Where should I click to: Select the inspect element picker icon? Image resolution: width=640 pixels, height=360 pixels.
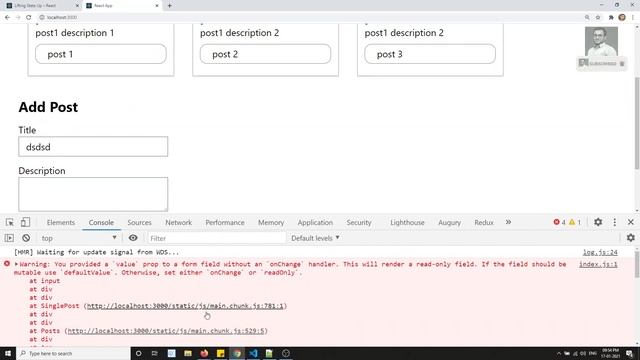tap(10, 222)
